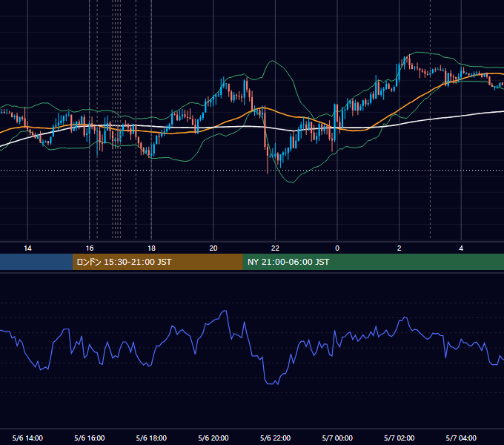Viewport: 504px width, 445px height.
Task: Click the hour label 2 on time axis
Action: click(x=399, y=248)
